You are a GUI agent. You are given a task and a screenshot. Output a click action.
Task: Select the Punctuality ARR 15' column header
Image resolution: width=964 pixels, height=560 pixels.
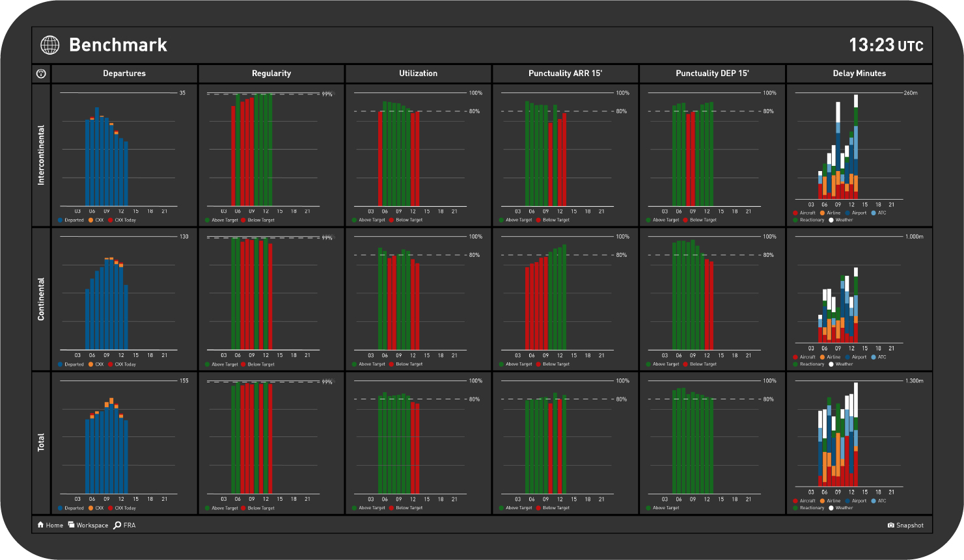point(565,73)
